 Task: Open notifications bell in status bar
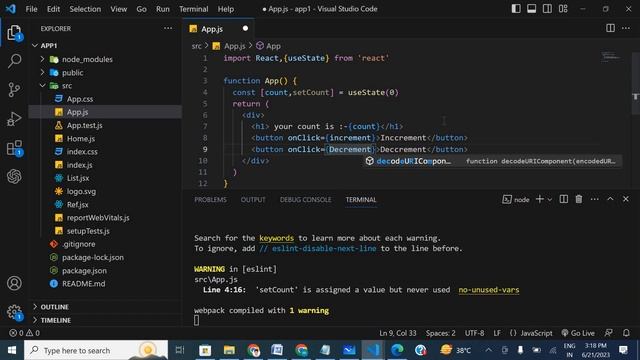(x=626, y=333)
